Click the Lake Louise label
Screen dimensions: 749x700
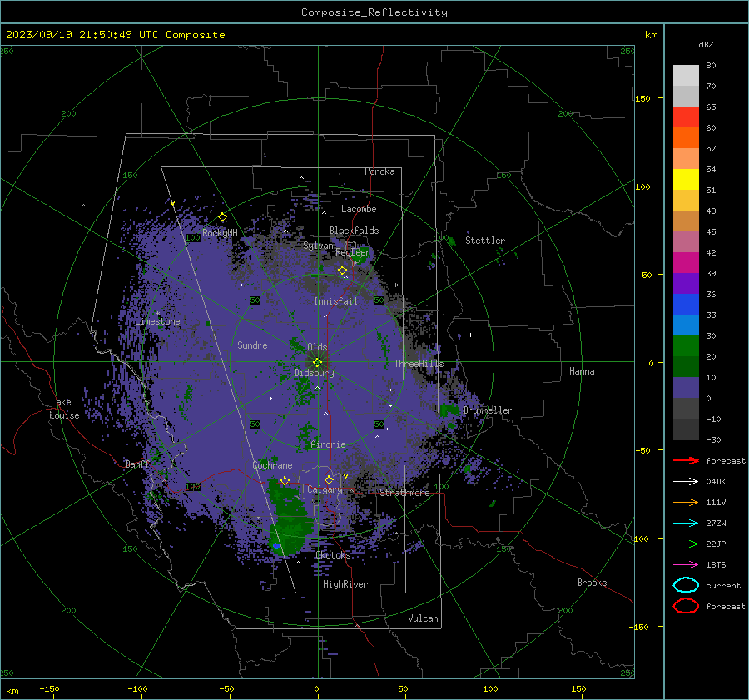tap(64, 409)
